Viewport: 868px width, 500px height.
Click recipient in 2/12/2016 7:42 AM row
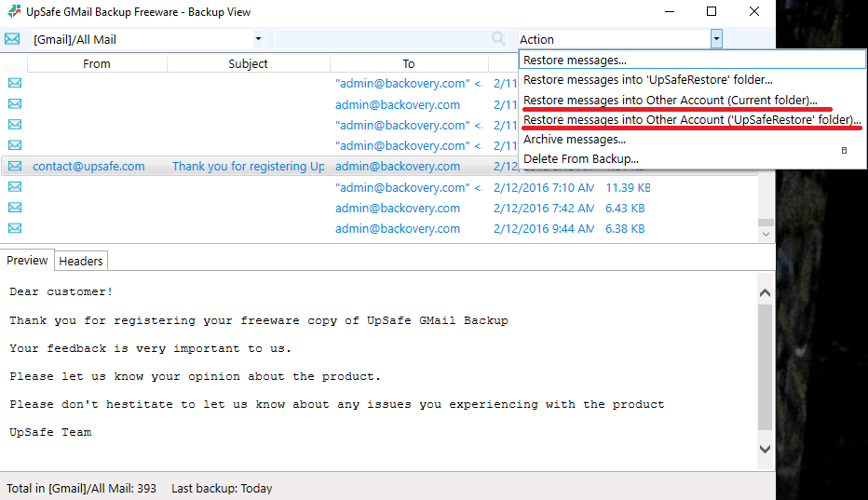(x=398, y=209)
